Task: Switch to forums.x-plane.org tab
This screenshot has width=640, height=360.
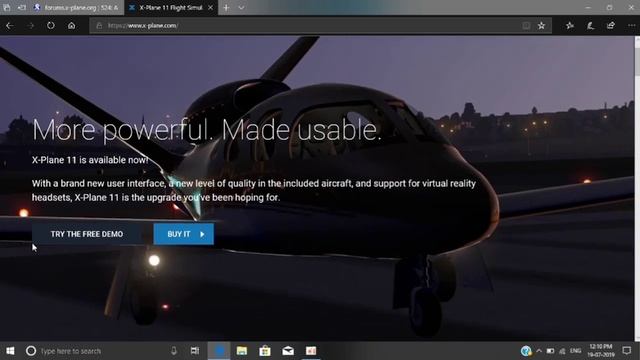Action: (76, 7)
